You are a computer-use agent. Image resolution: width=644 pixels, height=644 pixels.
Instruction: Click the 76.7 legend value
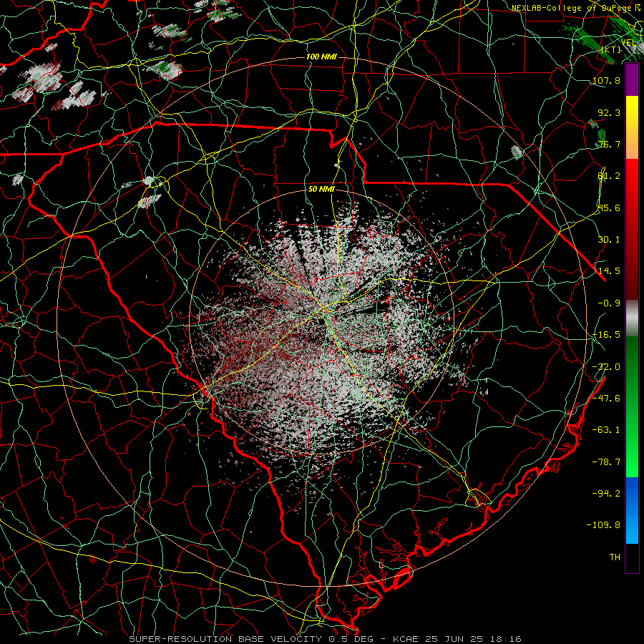pyautogui.click(x=609, y=144)
